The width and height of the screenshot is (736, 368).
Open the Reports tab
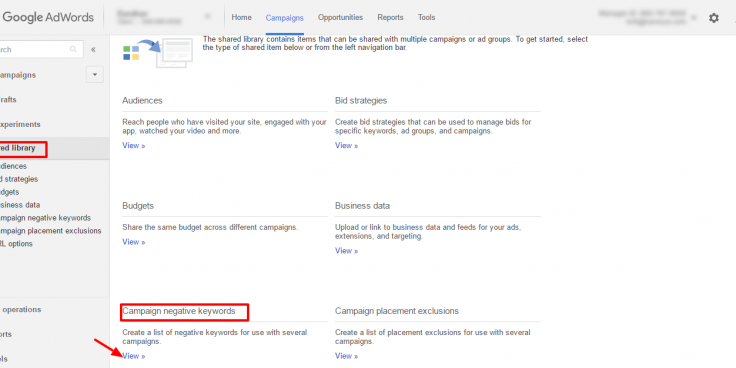point(390,17)
